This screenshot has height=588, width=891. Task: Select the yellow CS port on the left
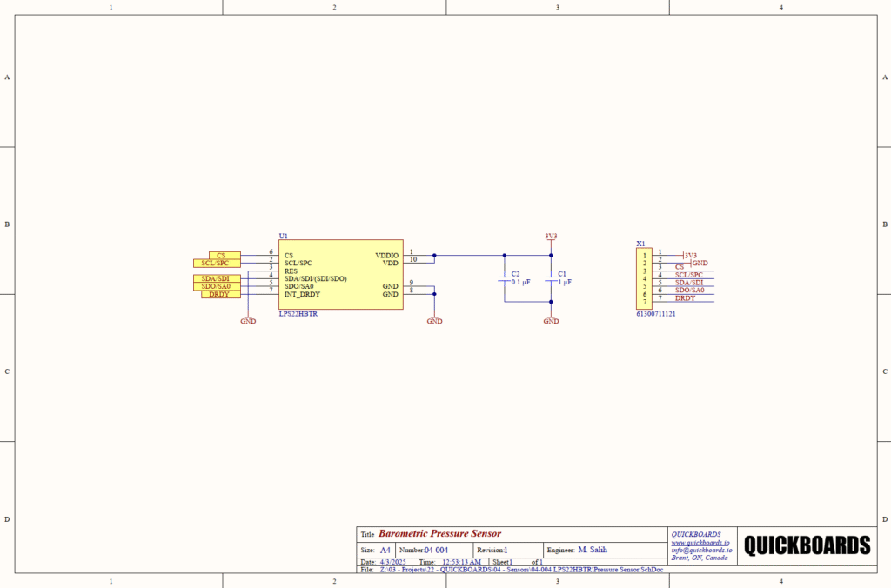pos(224,255)
